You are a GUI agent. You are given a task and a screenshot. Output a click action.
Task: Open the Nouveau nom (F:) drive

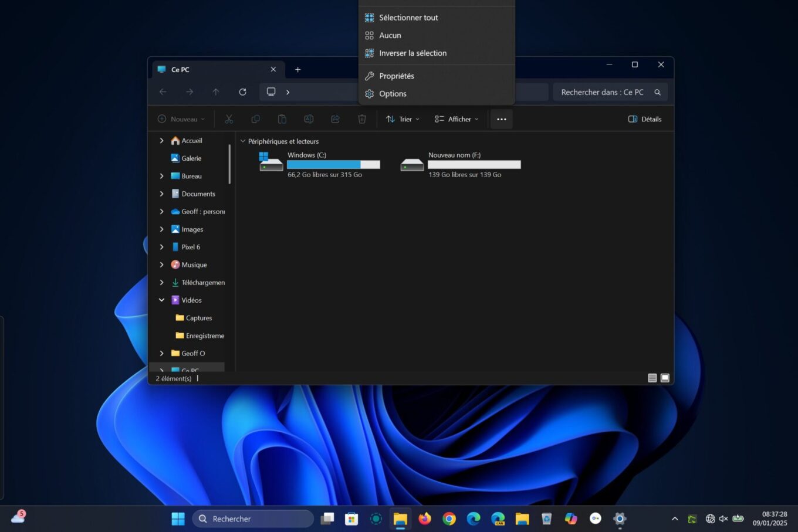[460, 164]
